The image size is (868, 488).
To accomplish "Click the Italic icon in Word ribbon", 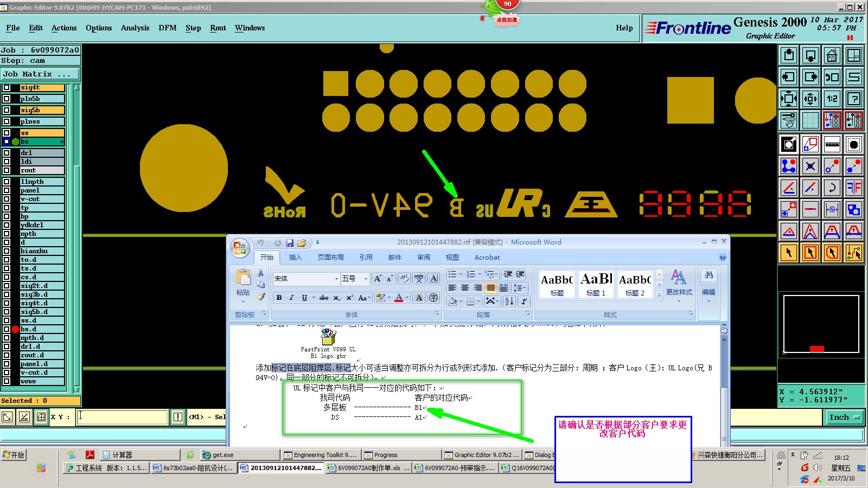I will (x=291, y=298).
